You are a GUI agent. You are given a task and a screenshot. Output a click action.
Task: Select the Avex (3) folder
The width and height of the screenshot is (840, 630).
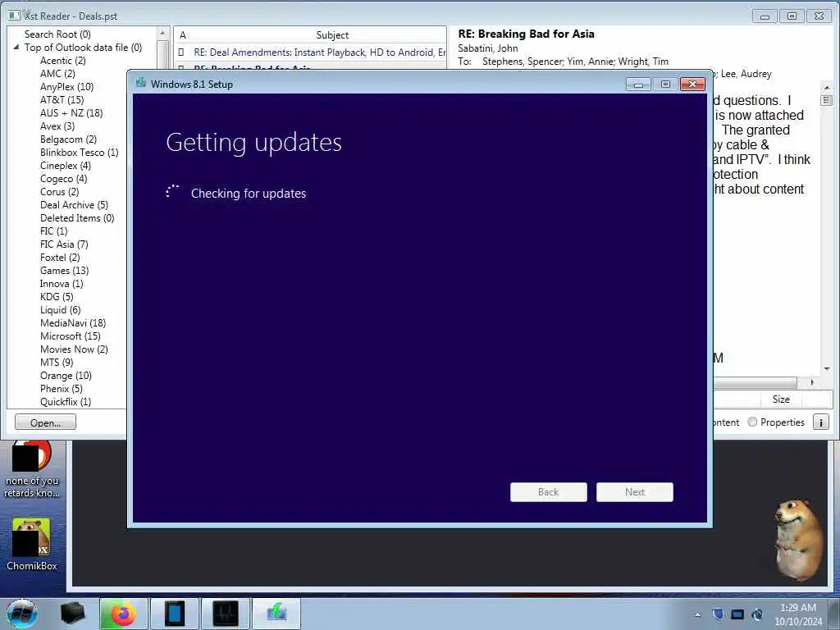pyautogui.click(x=57, y=126)
